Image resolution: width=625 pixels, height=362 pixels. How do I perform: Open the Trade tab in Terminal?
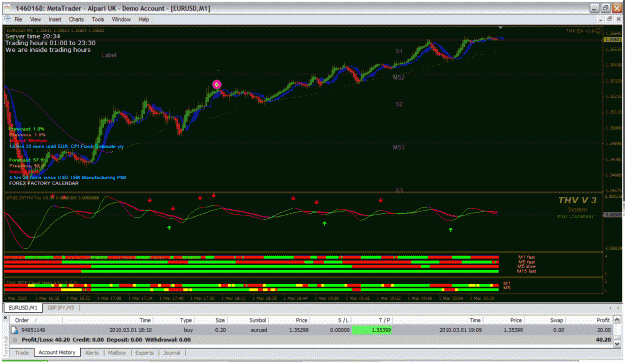[22, 353]
